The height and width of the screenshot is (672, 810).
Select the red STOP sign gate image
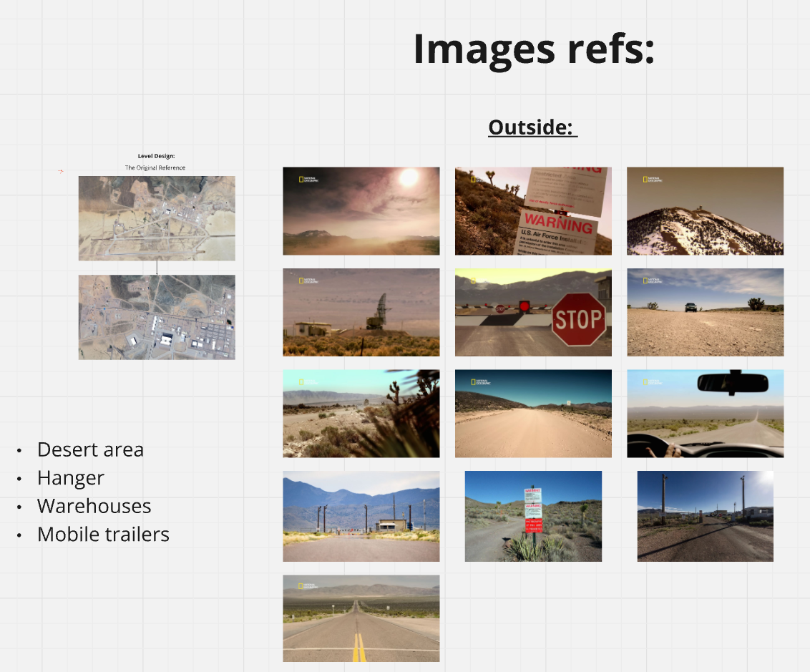[x=533, y=312]
